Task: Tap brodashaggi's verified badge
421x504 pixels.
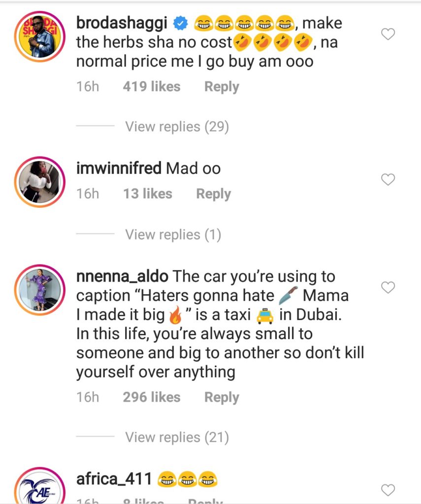Action: (181, 23)
